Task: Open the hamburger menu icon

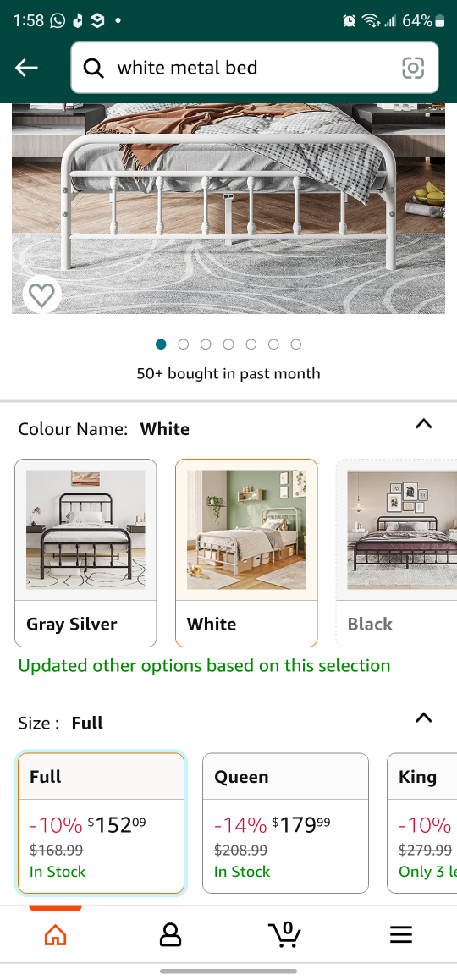Action: tap(401, 934)
